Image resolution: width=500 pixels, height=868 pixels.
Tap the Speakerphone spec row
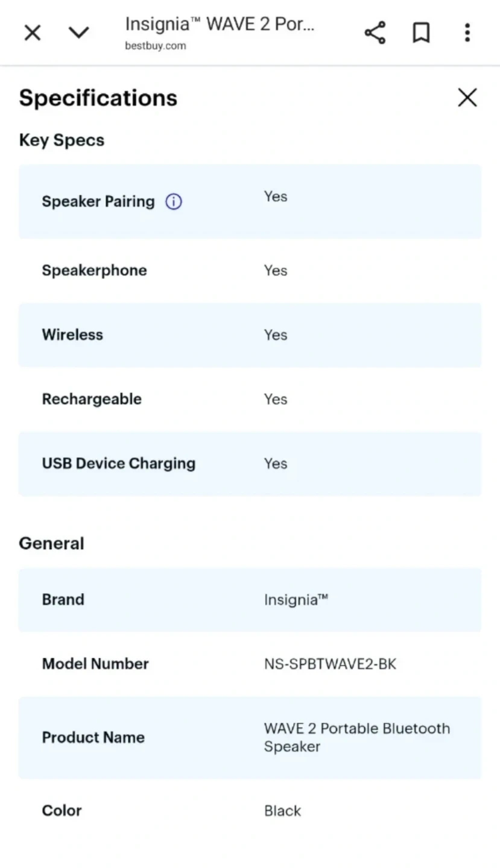tap(250, 271)
